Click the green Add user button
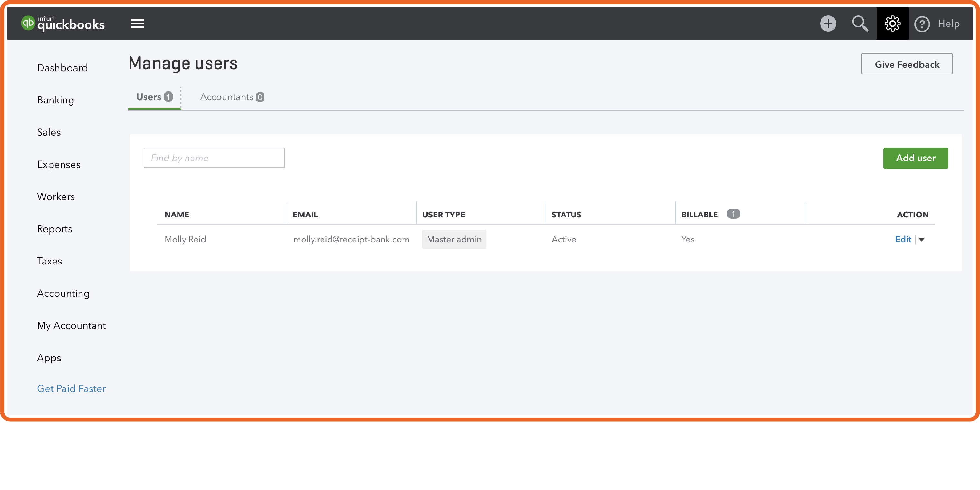Image resolution: width=980 pixels, height=490 pixels. click(916, 158)
